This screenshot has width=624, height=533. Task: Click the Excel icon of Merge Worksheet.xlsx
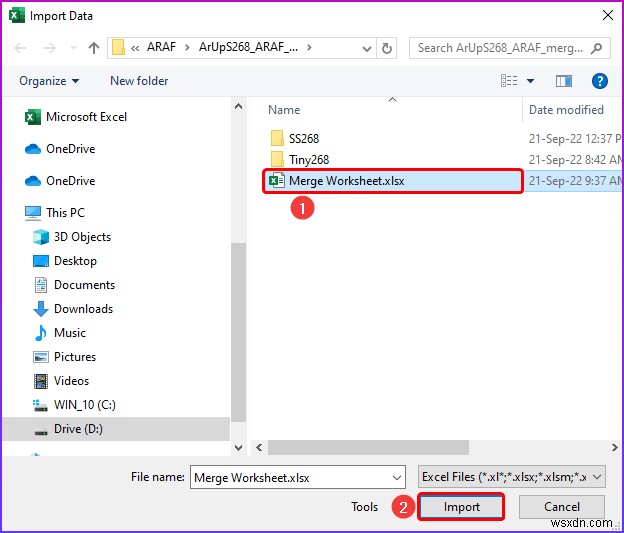(x=277, y=181)
